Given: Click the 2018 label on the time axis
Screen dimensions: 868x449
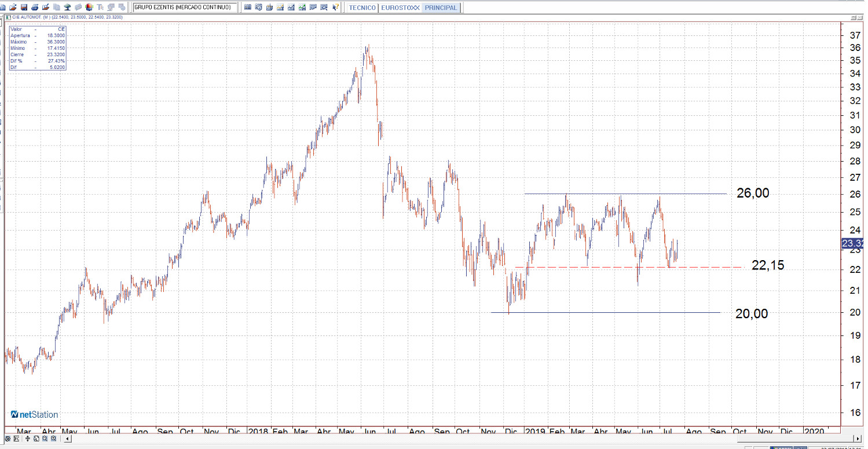Looking at the screenshot, I should (258, 432).
